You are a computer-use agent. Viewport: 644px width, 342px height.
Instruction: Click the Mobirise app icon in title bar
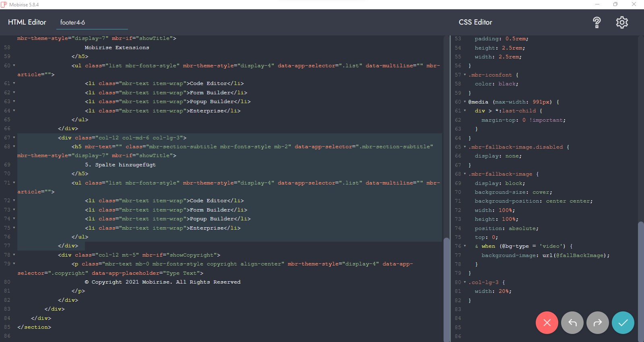4,4
